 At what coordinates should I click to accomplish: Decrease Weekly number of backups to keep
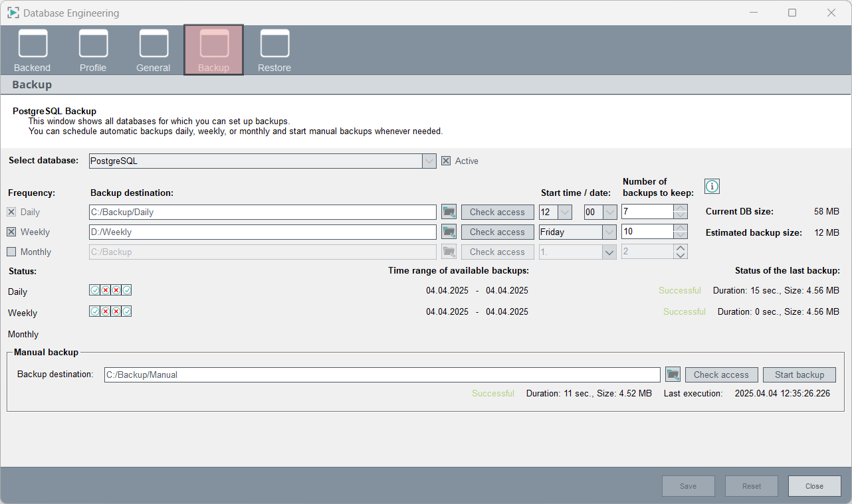click(681, 236)
